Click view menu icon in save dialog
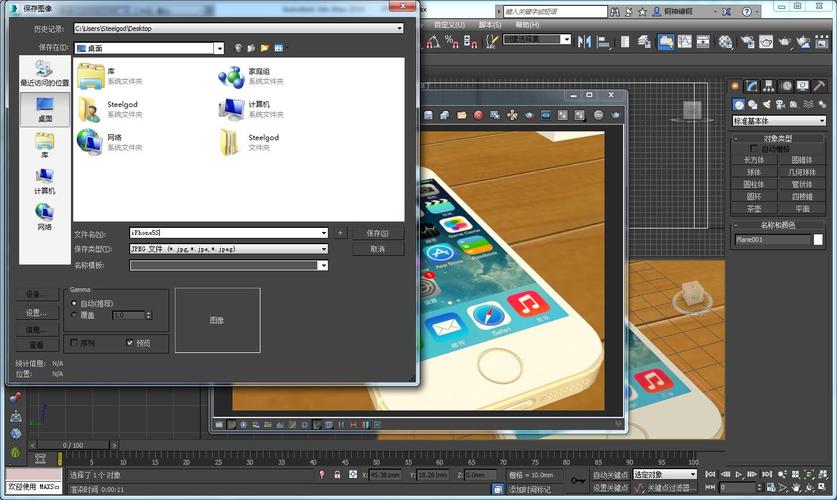The image size is (837, 500). 279,48
